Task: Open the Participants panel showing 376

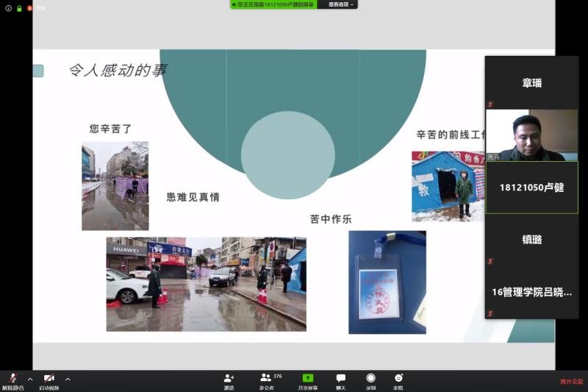Action: pos(270,382)
